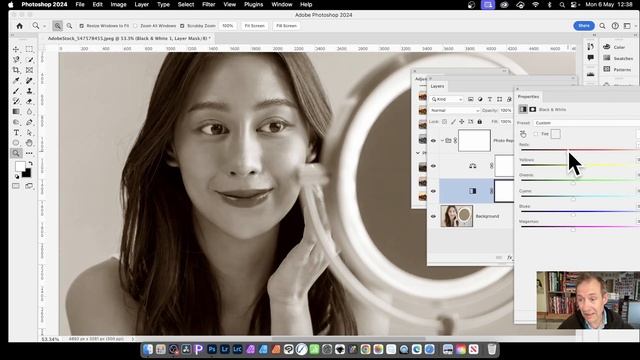This screenshot has width=640, height=360.
Task: Select the Lasso tool
Action: tap(16, 60)
